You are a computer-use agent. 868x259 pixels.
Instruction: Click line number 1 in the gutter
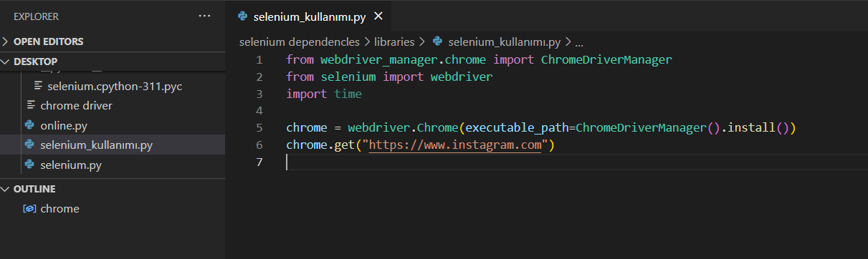pos(259,59)
